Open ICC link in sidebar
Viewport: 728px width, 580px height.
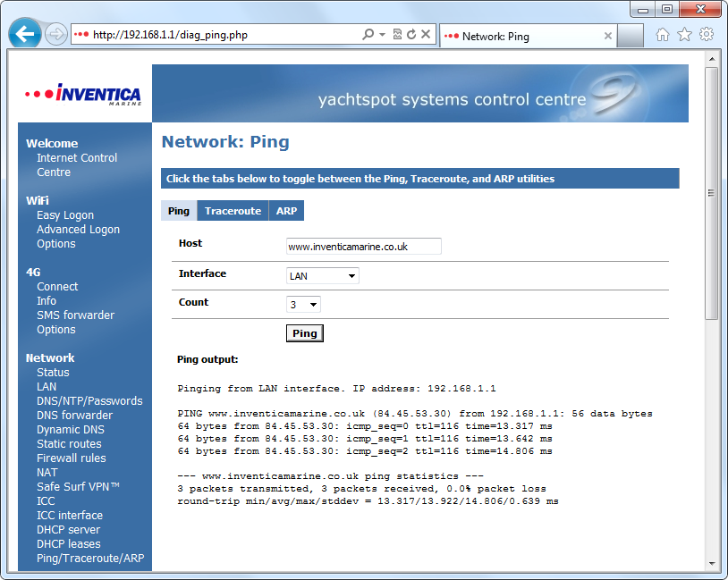pos(46,501)
